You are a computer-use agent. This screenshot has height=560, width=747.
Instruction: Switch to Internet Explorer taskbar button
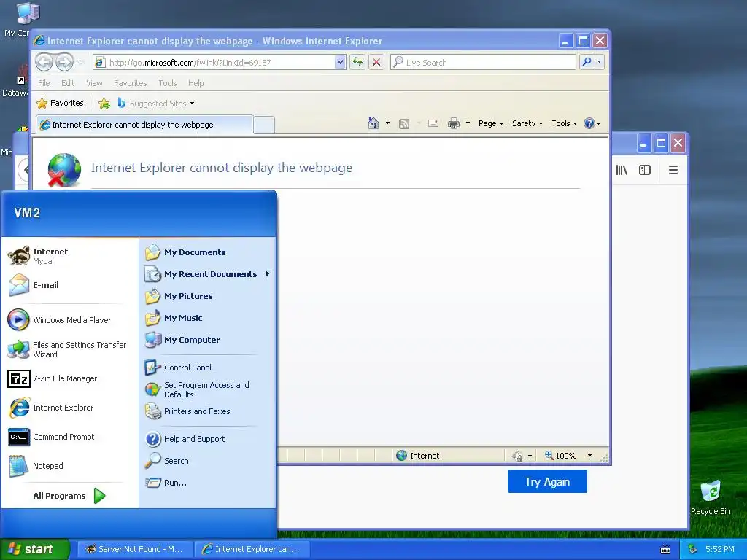pos(252,549)
